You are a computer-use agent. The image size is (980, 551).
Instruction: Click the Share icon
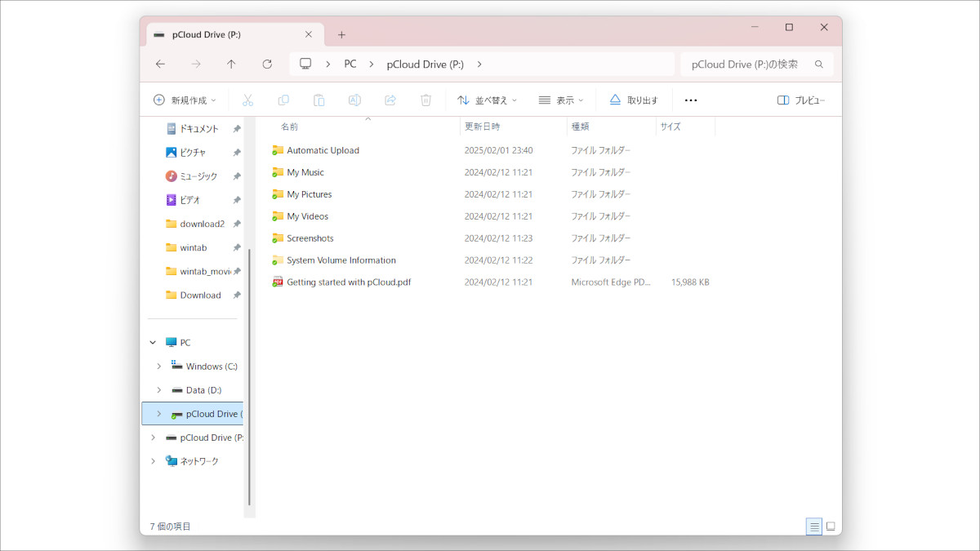[390, 100]
